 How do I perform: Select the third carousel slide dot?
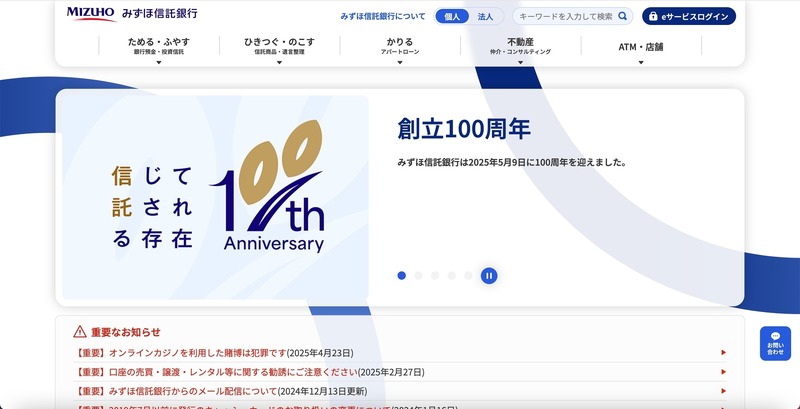coord(435,275)
